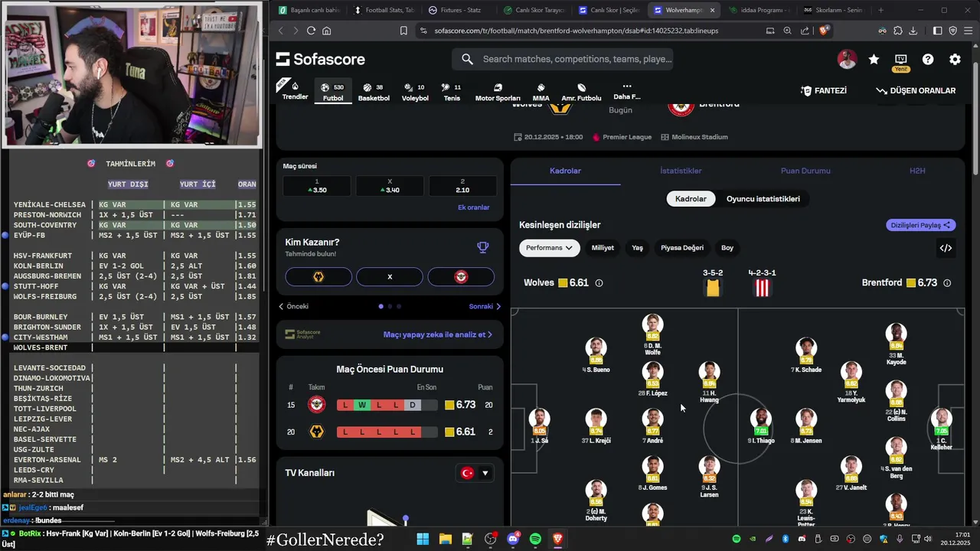Open the favorites star icon
Viewport: 980px width, 551px height.
click(x=874, y=59)
